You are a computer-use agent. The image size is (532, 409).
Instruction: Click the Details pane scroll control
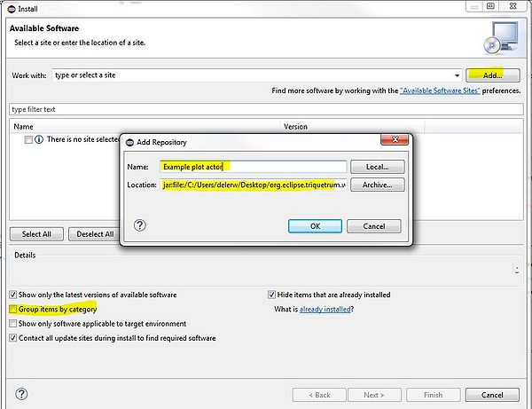(x=517, y=270)
